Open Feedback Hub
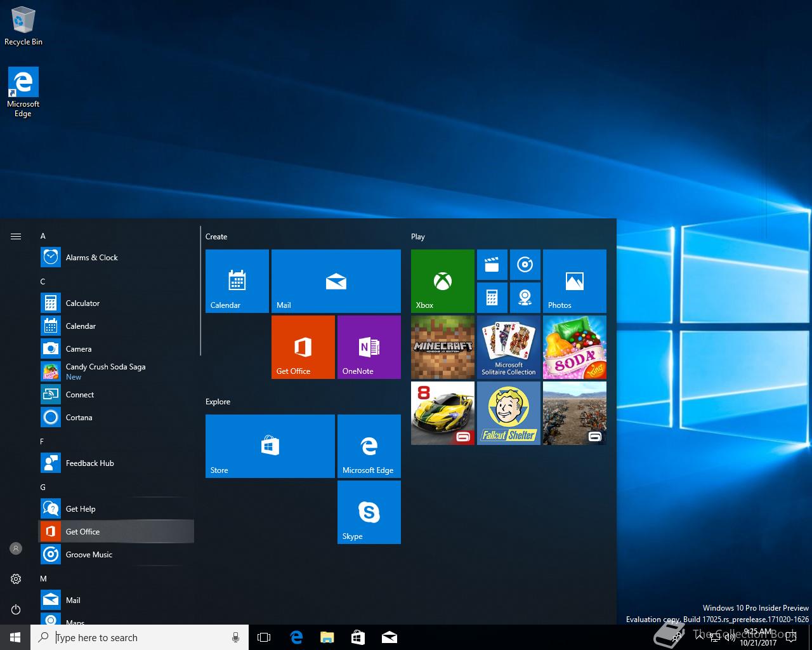The width and height of the screenshot is (812, 650). [116, 463]
